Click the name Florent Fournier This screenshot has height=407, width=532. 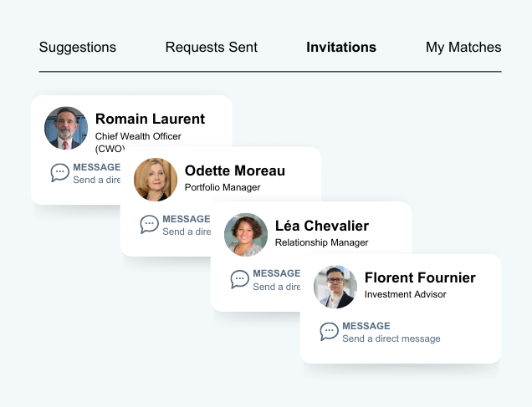pyautogui.click(x=420, y=277)
